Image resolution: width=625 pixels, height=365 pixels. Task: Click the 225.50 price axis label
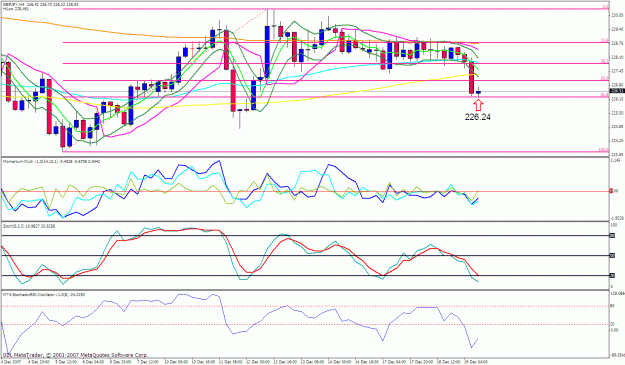[617, 113]
